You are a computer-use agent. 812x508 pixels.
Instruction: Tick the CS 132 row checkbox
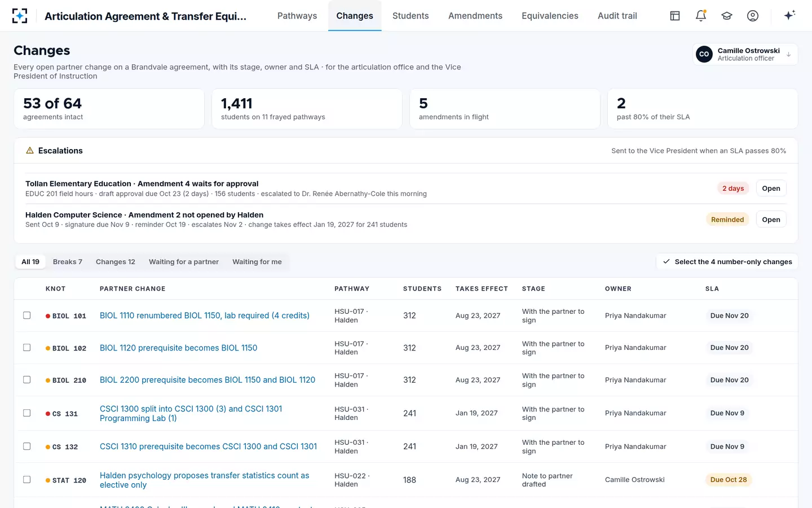tap(27, 446)
